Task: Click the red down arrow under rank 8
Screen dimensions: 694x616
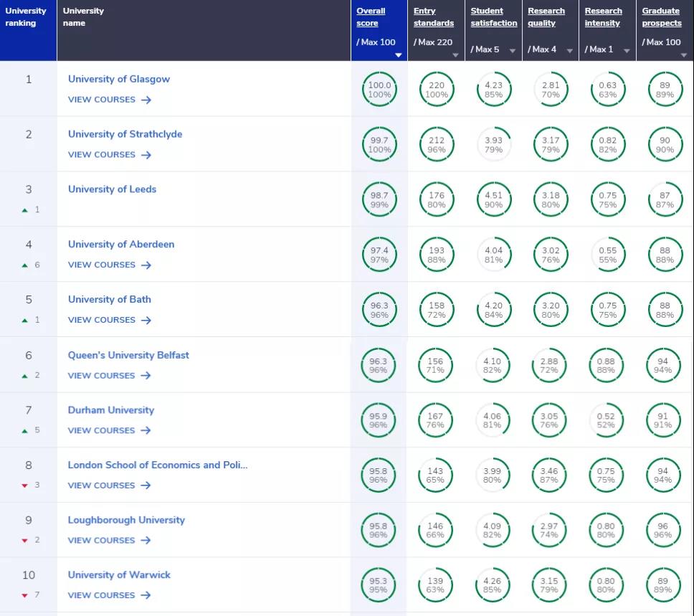Action: pyautogui.click(x=25, y=485)
